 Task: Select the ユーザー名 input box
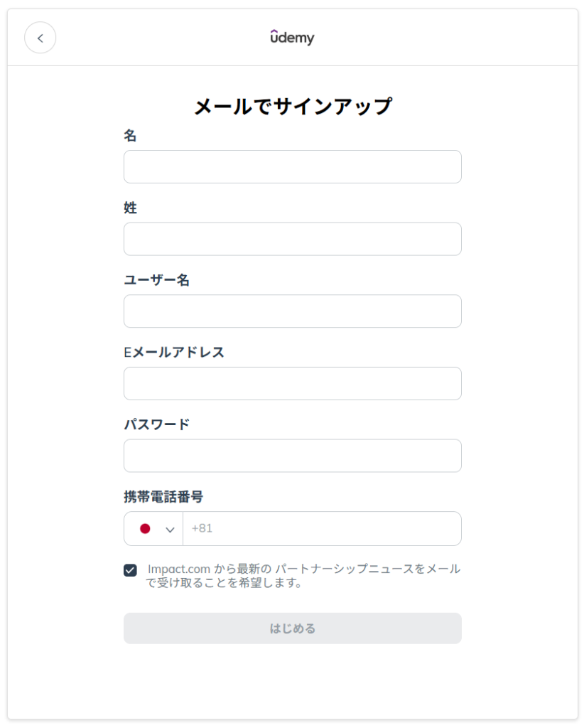292,311
